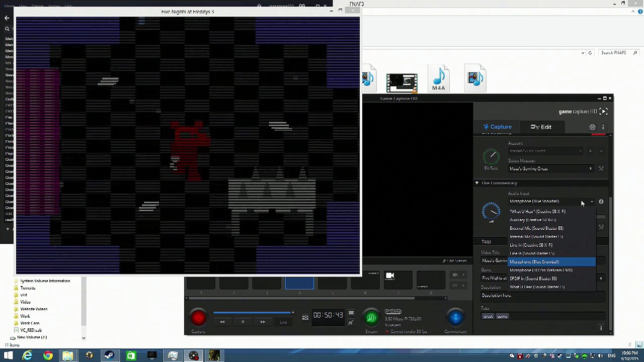The height and width of the screenshot is (362, 644).
Task: Choose SPDIF In (Sound Blaster E5)
Action: [x=552, y=279]
